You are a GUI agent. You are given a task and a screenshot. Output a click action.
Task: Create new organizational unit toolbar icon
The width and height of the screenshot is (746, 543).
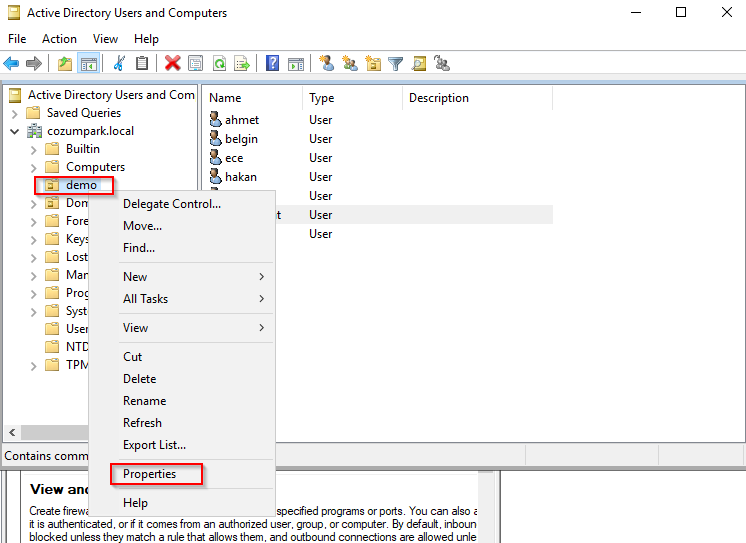click(x=373, y=63)
